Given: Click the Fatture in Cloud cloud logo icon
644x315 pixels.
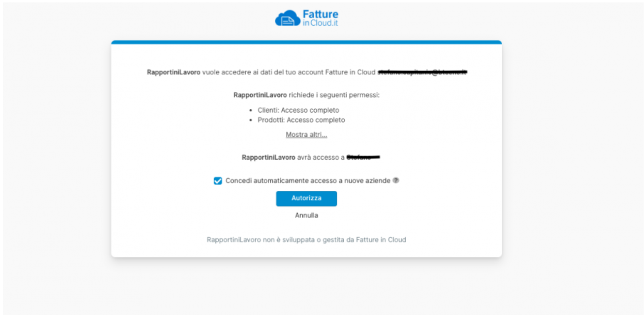Looking at the screenshot, I should (287, 19).
